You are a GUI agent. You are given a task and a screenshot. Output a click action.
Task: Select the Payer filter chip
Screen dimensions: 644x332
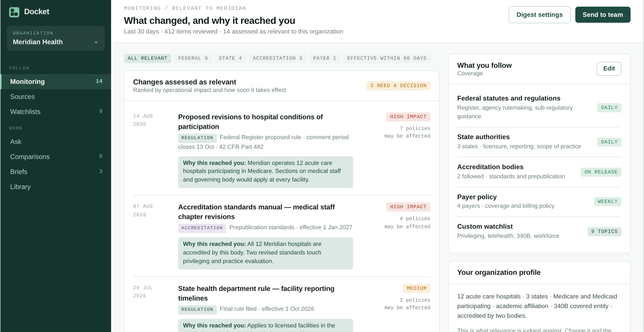(x=325, y=58)
